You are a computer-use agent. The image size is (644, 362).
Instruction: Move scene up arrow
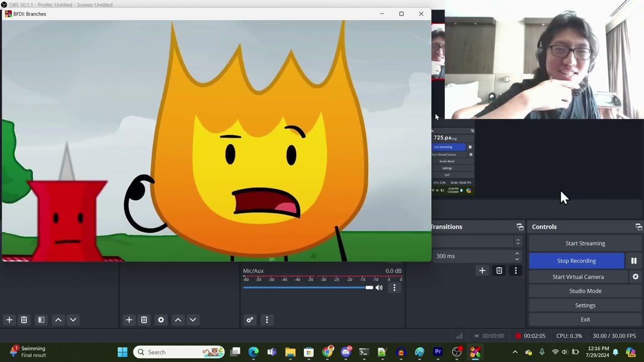[58, 320]
